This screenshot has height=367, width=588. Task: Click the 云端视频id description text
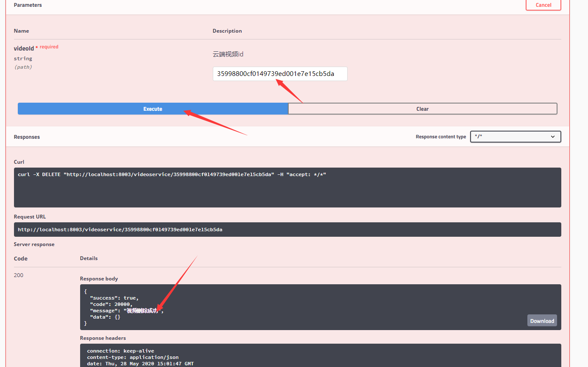228,54
